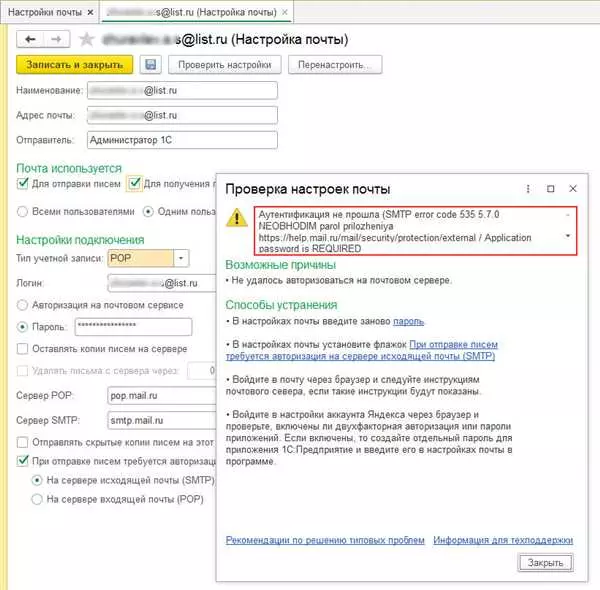Open the пароль link in the dialog
Viewport: 600px width, 590px height.
point(408,321)
